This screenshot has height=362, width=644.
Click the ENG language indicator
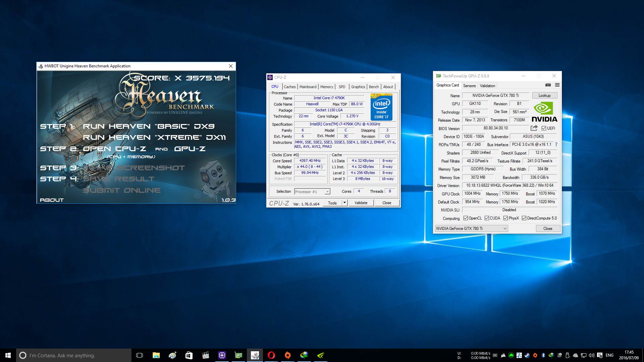[x=609, y=355]
